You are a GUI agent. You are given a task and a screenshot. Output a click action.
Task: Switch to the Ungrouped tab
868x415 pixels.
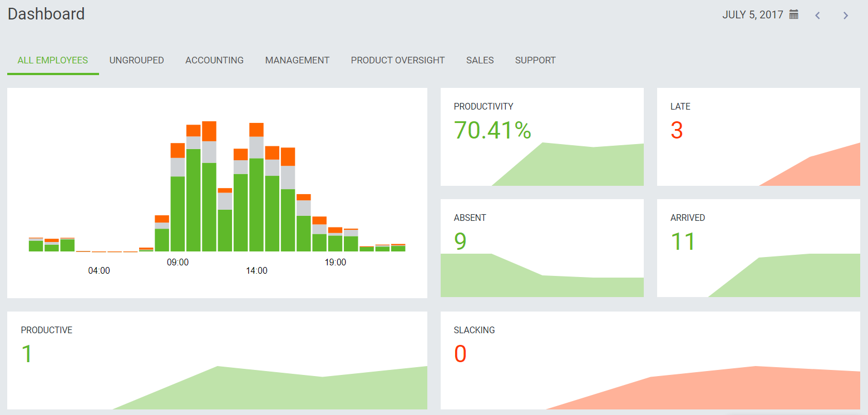(x=136, y=60)
